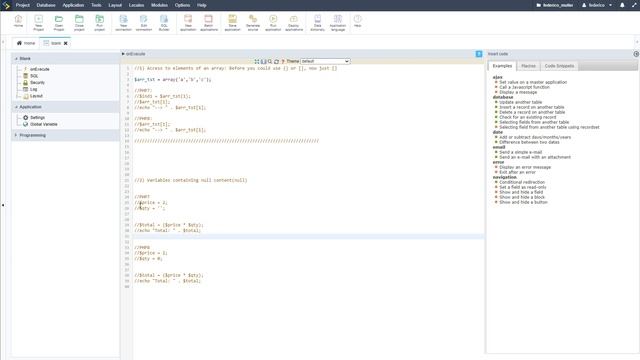Click 'Display a message' example
The height and width of the screenshot is (360, 640).
[518, 92]
